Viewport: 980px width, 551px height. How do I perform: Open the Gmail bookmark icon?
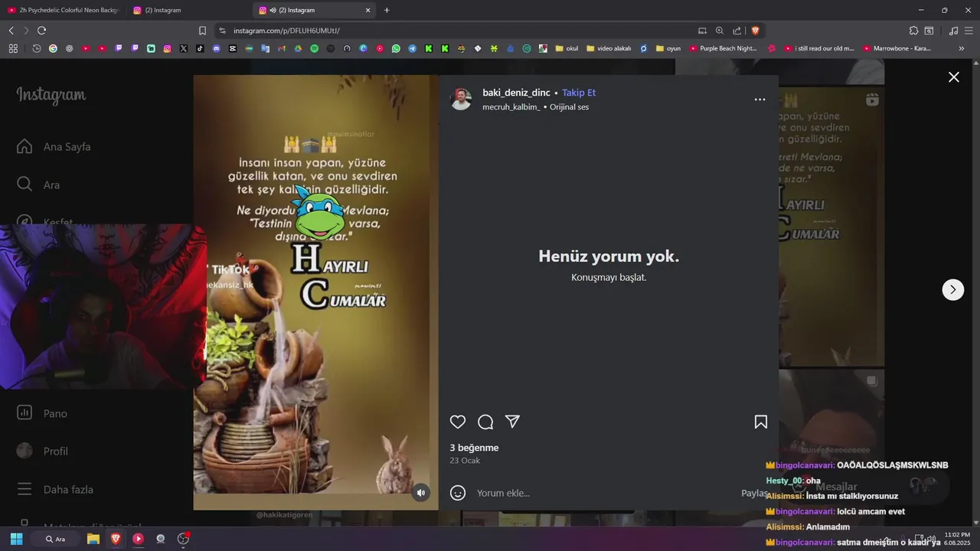coord(281,48)
